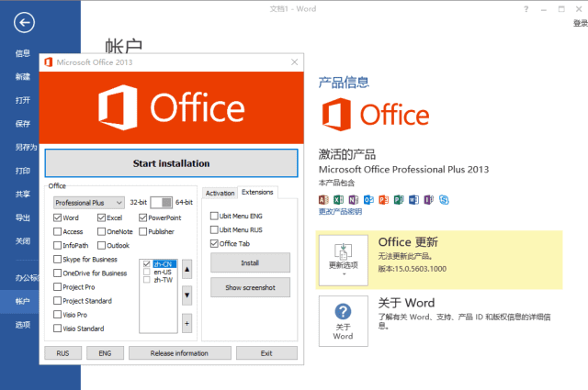The image size is (588, 390).
Task: Select 共享 in Word sidebar
Action: click(23, 194)
